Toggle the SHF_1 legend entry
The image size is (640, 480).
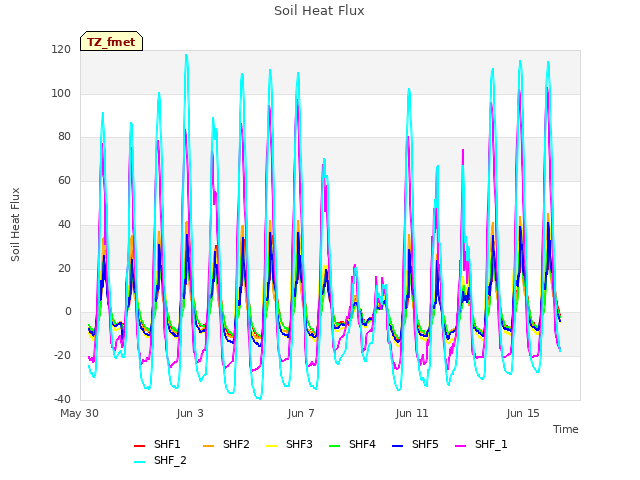(481, 444)
